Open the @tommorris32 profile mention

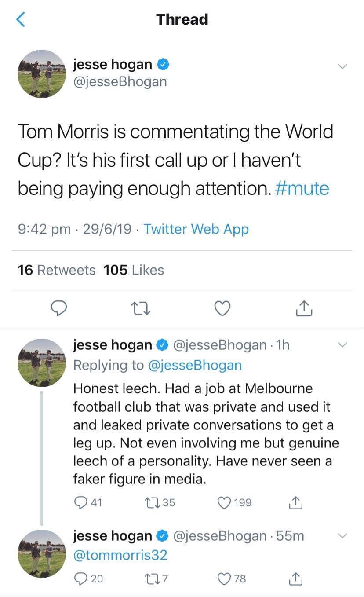pos(120,555)
